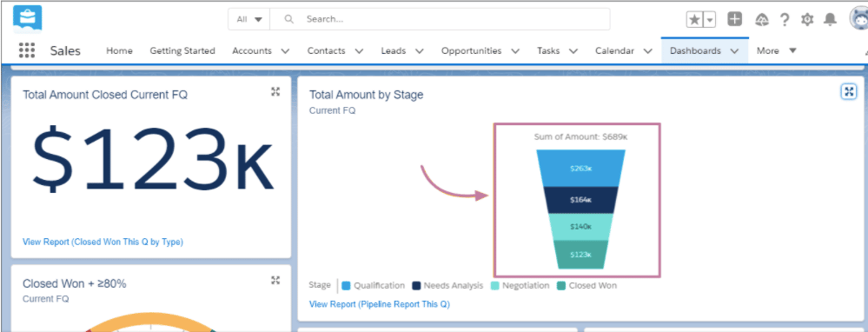This screenshot has height=332, width=868.
Task: Click the Sales app briefcase logo
Action: [28, 19]
